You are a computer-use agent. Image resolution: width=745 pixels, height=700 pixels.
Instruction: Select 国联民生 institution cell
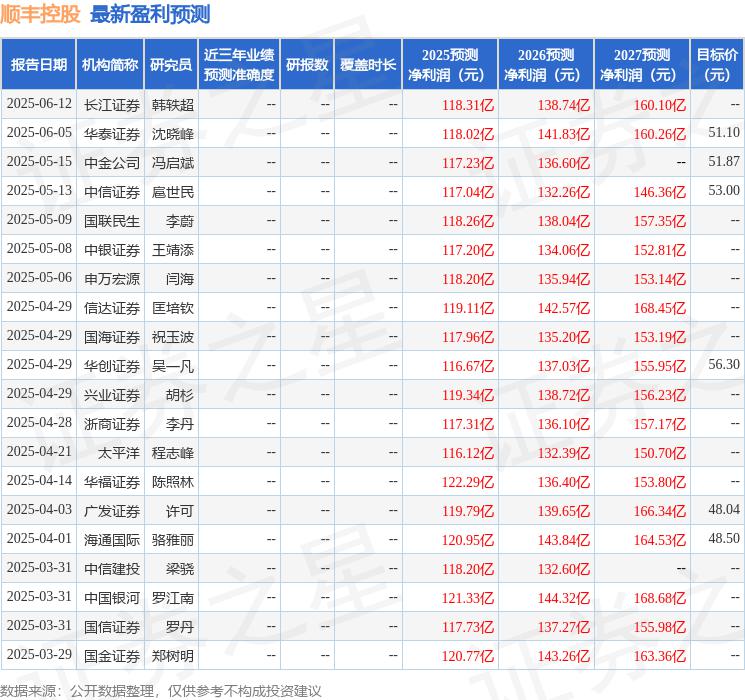pos(112,221)
